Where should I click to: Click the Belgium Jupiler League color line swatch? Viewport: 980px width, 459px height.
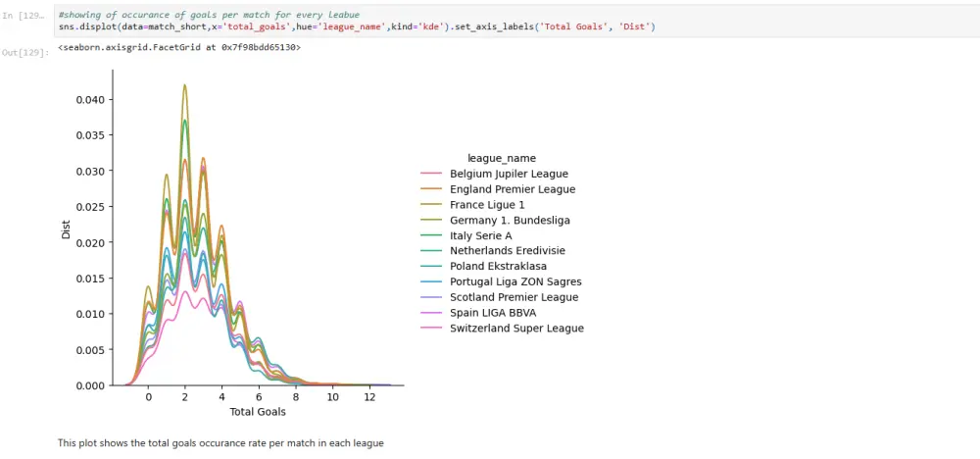(x=431, y=174)
